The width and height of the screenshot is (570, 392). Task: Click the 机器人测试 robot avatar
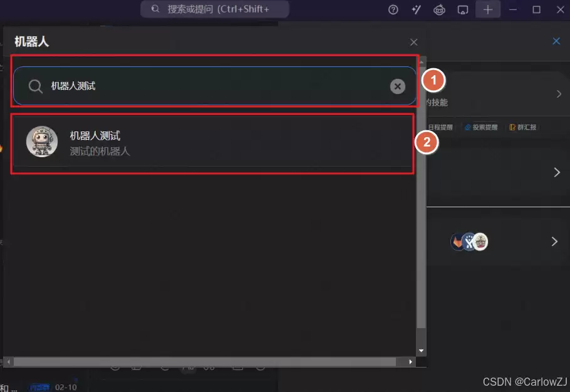[x=42, y=142]
